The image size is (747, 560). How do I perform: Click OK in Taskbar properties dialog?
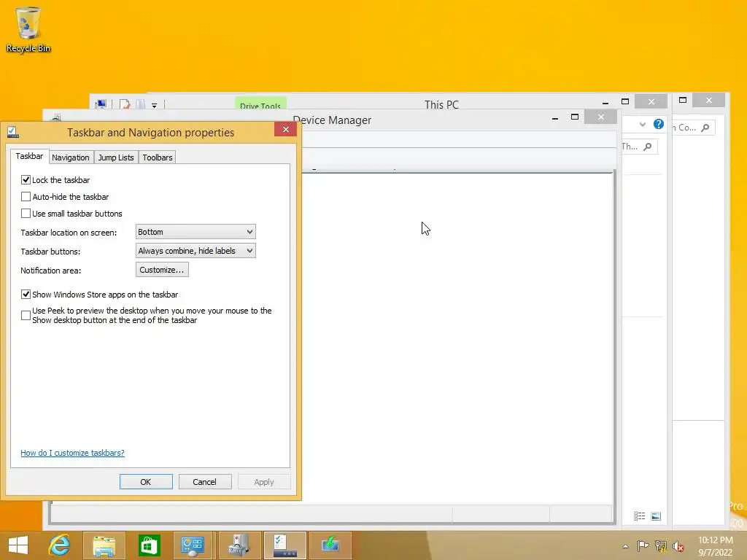[146, 482]
